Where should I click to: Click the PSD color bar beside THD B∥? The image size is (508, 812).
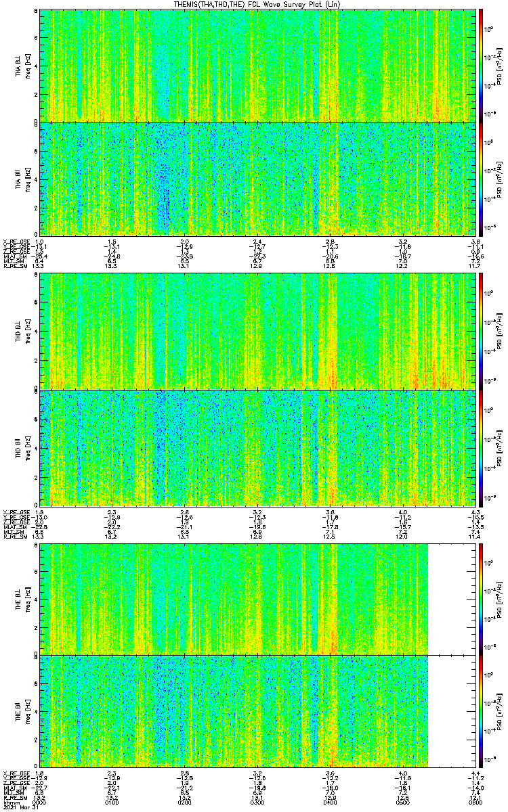pos(482,447)
